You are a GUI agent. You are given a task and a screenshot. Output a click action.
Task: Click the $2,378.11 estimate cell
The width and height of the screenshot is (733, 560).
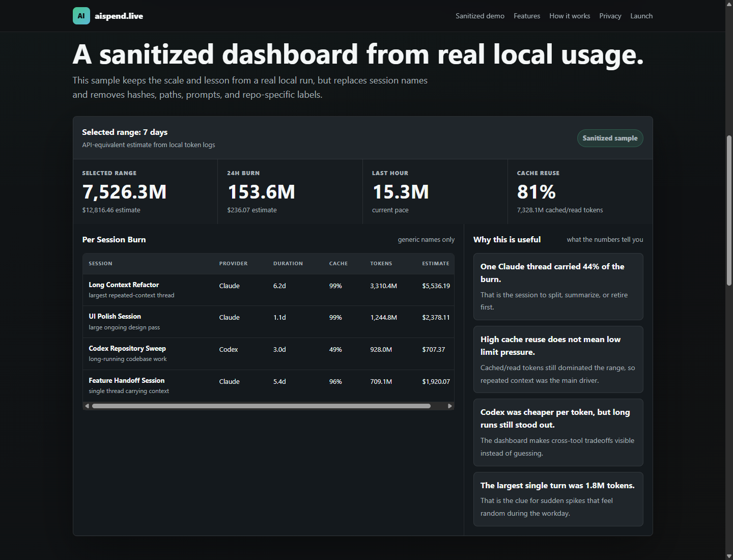tap(436, 318)
